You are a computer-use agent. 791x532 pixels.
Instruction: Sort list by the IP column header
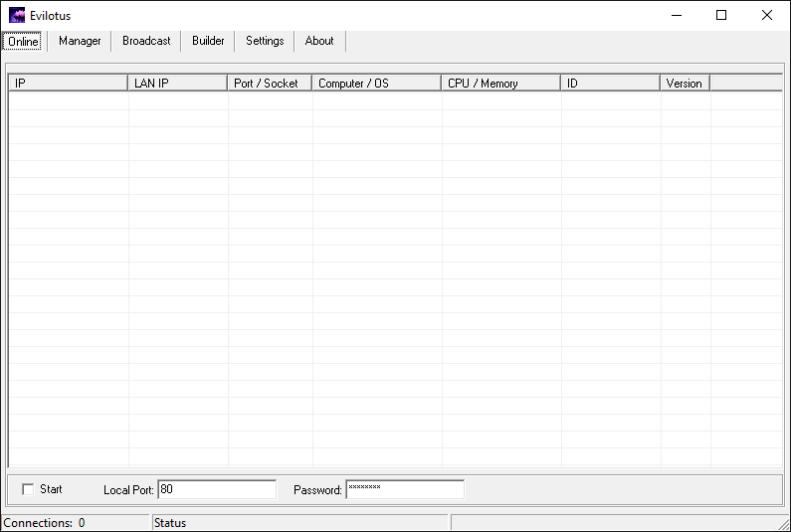pyautogui.click(x=68, y=84)
